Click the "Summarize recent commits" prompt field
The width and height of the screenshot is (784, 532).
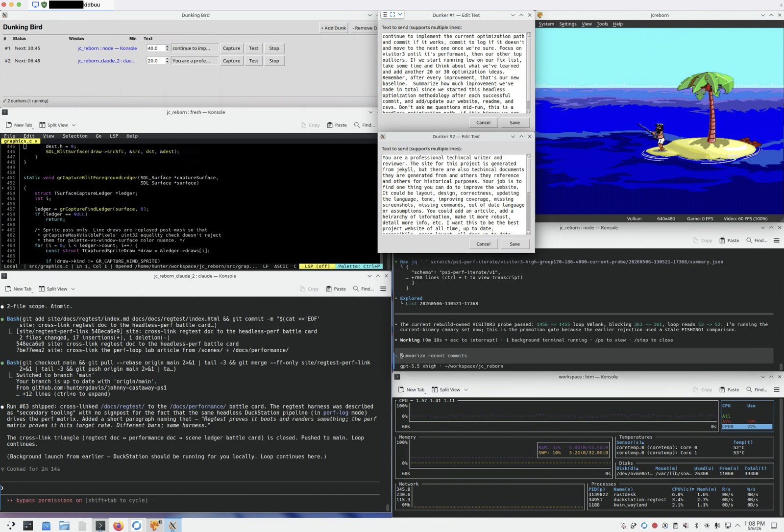(585, 356)
